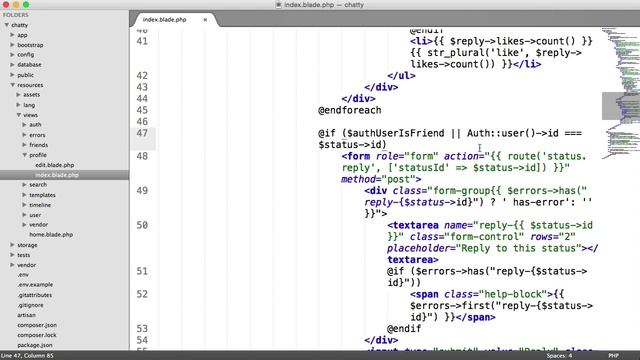Expand the database folder arrow
Viewport: 640px width, 360px height.
pos(12,64)
